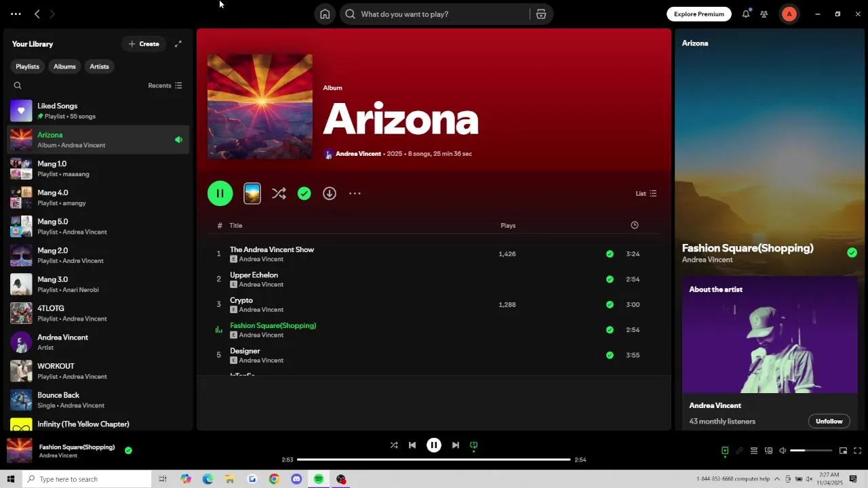Screen dimensions: 868x488
Task: Open Mang 4.0 playlist
Action: (x=98, y=198)
